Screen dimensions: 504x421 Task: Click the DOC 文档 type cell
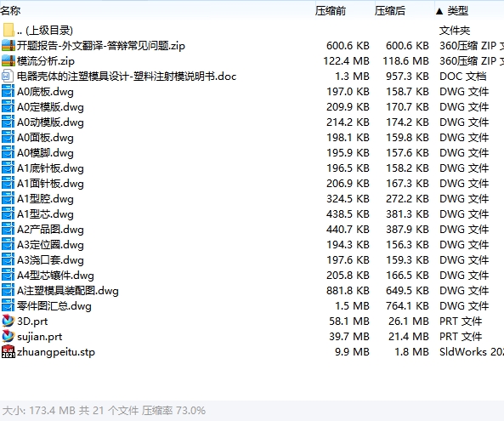point(463,77)
